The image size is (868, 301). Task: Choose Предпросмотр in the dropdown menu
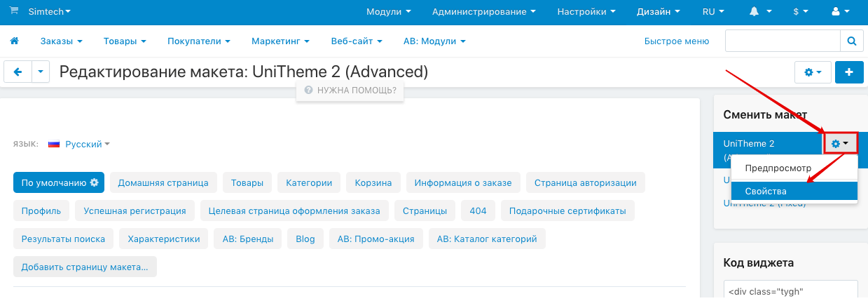[x=778, y=168]
